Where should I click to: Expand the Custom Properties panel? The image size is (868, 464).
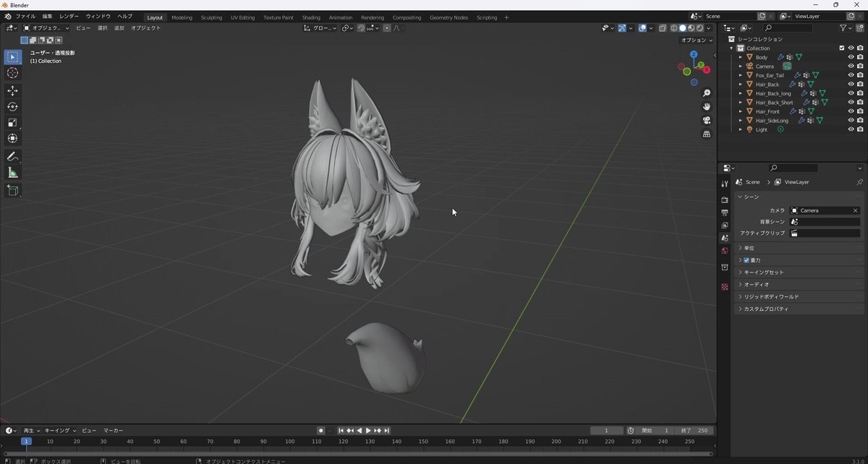(x=799, y=309)
